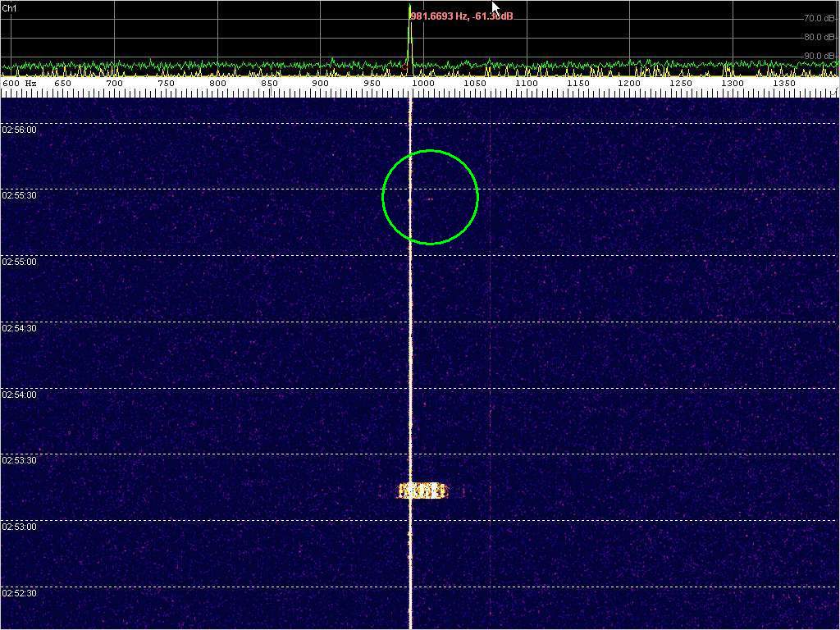
Task: Click the -90.0 dB amplitude scale label
Action: [818, 56]
